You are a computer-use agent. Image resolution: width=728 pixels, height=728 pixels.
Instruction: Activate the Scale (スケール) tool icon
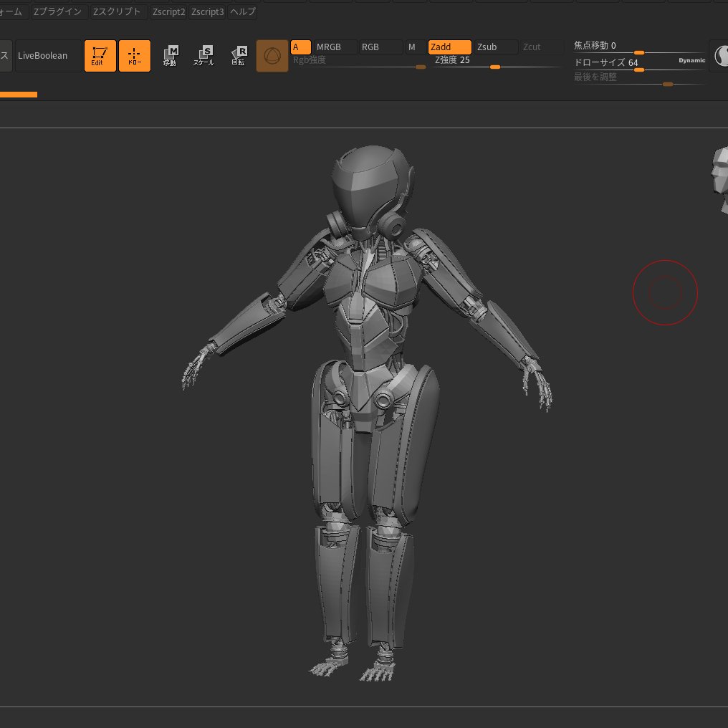[203, 56]
